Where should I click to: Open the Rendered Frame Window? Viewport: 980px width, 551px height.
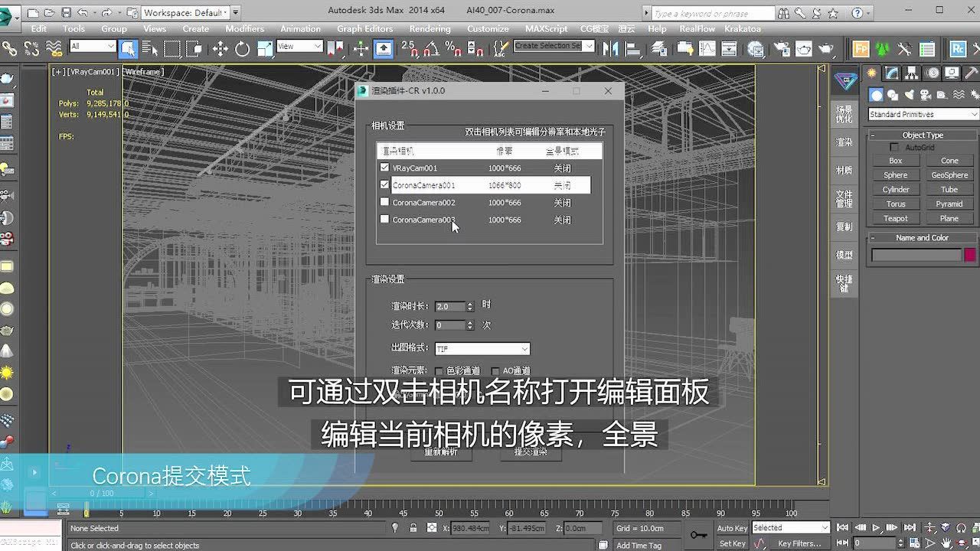pos(804,49)
